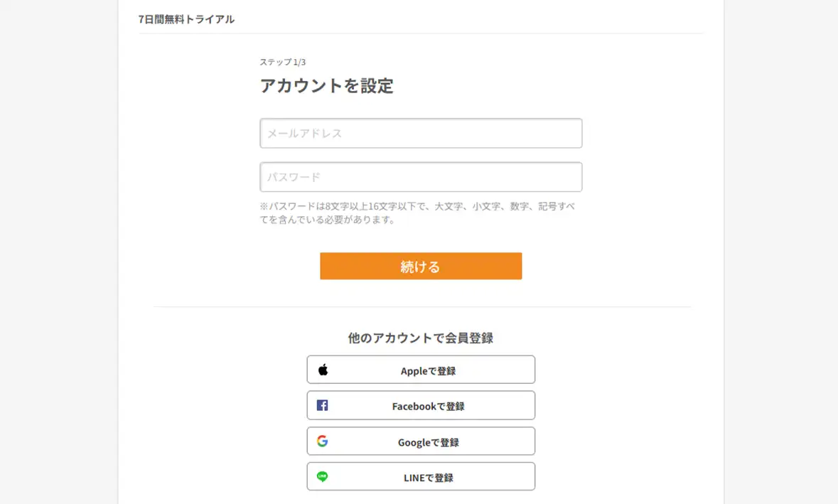Focus the パスワード input field
The width and height of the screenshot is (838, 504).
421,177
